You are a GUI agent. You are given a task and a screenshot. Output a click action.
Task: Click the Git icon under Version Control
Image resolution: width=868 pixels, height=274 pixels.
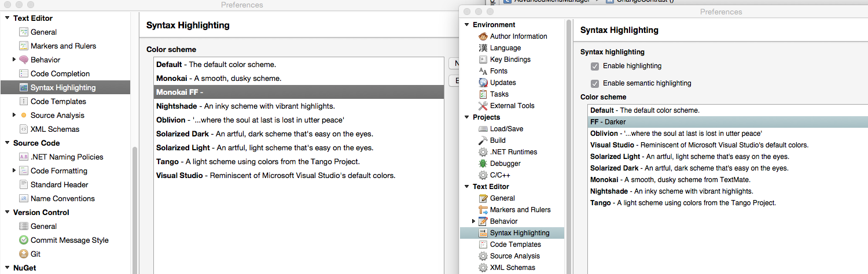click(x=24, y=254)
